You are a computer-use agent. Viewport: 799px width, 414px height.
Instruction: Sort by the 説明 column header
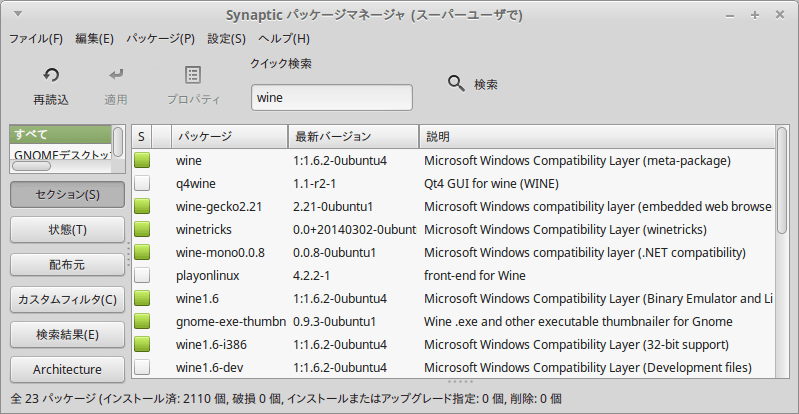[x=597, y=137]
